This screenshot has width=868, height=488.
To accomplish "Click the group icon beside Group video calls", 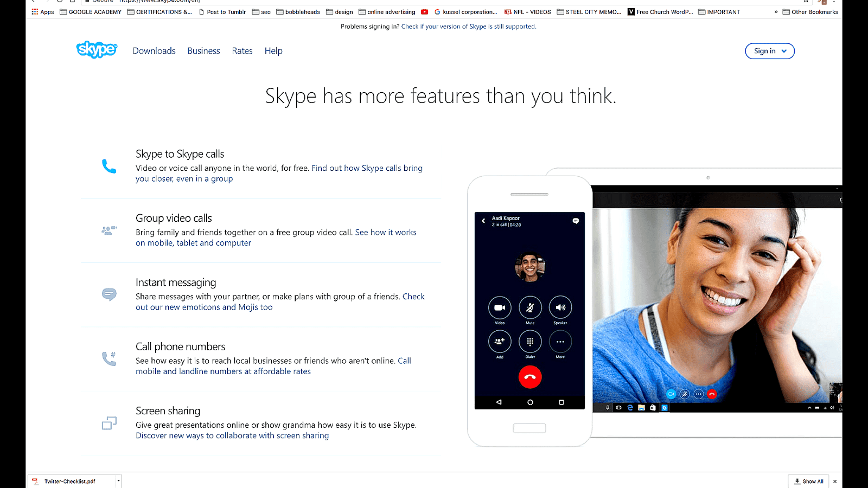I will point(109,230).
